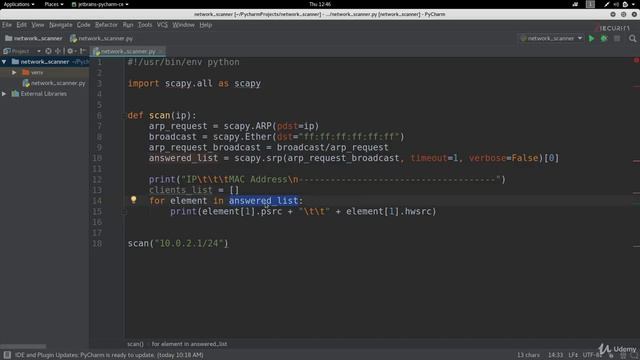Open the Edit menu
The width and height of the screenshot is (640, 360).
(x=22, y=25)
